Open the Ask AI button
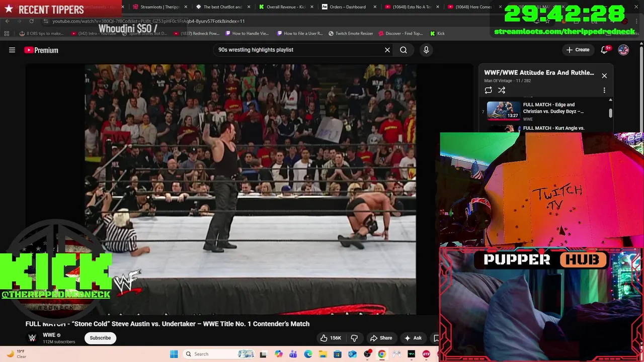Viewport: 644px width, 362px height. pos(413,338)
